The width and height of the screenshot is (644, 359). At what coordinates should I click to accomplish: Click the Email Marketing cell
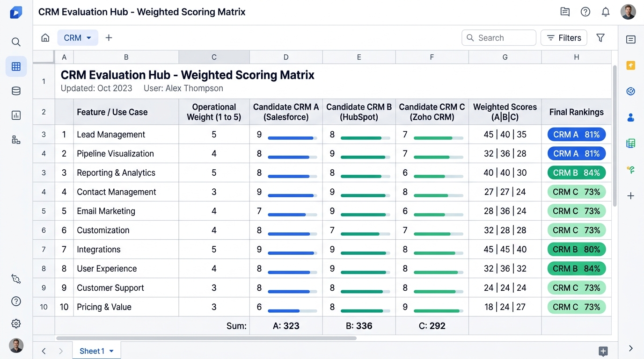click(x=126, y=211)
